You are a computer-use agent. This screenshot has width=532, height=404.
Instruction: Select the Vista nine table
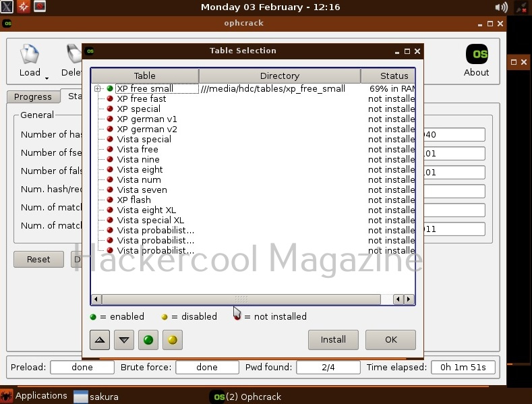tap(138, 160)
